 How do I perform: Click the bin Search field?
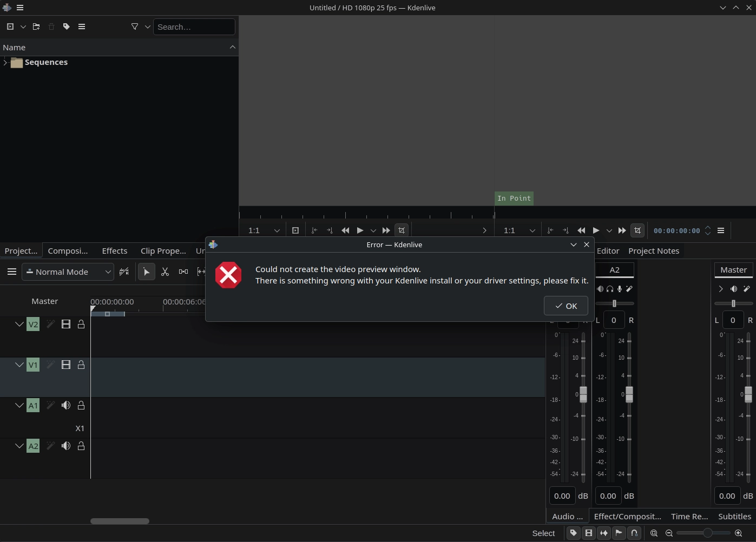pos(194,27)
